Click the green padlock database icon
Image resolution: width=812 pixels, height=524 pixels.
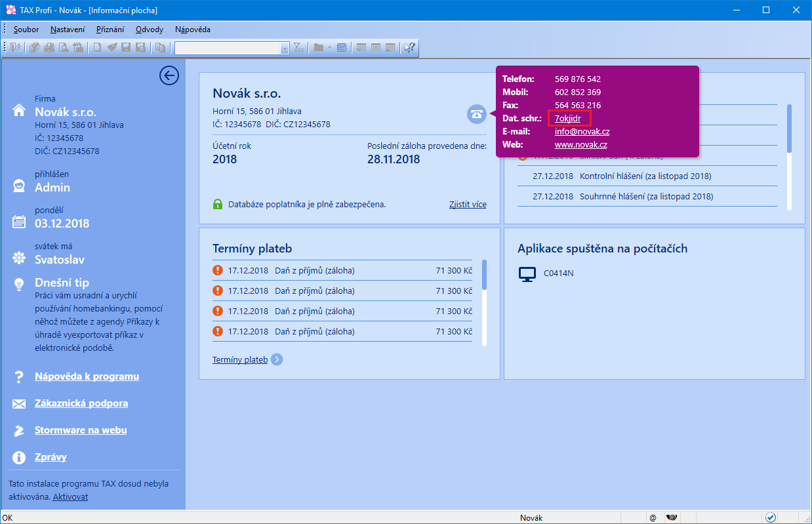coord(218,205)
